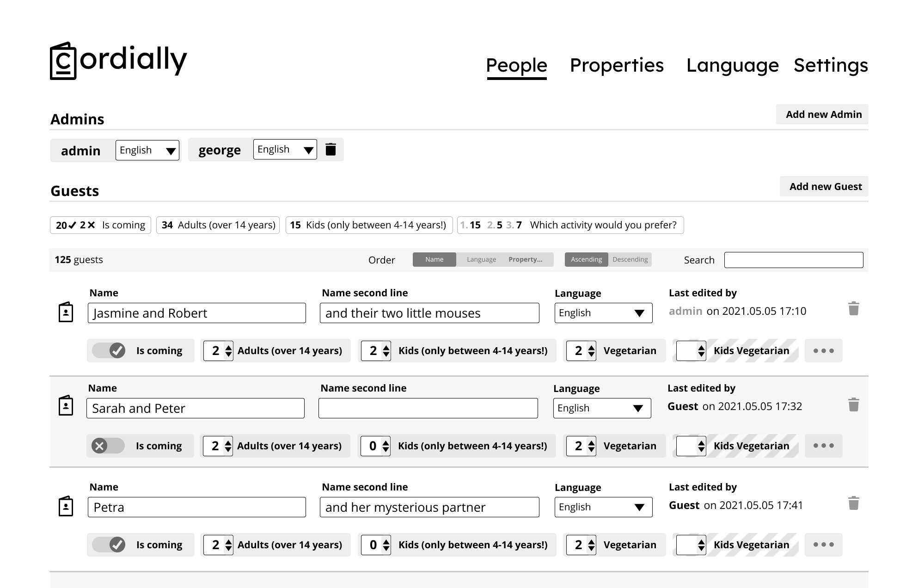Click the guest Search field
The image size is (912, 588).
[x=793, y=260]
